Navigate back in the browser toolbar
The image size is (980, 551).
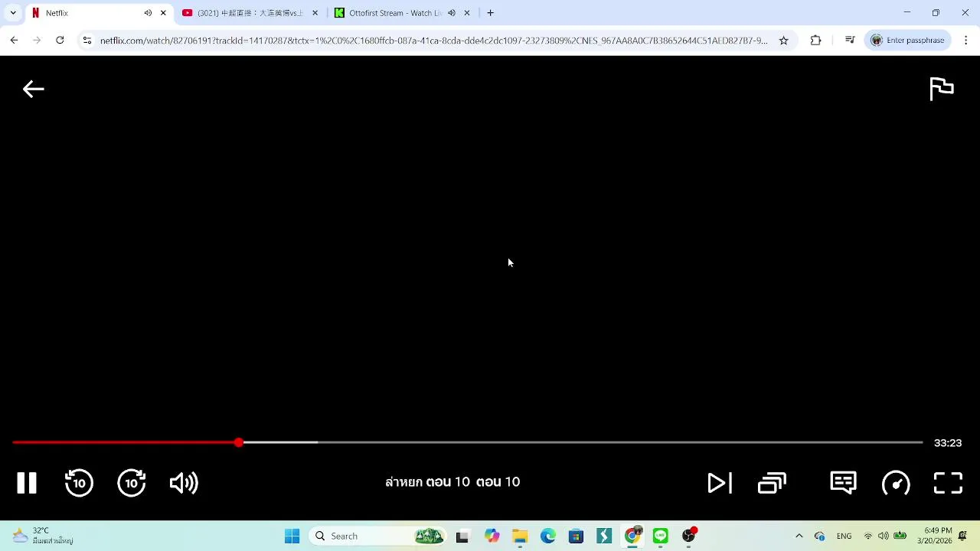[14, 41]
